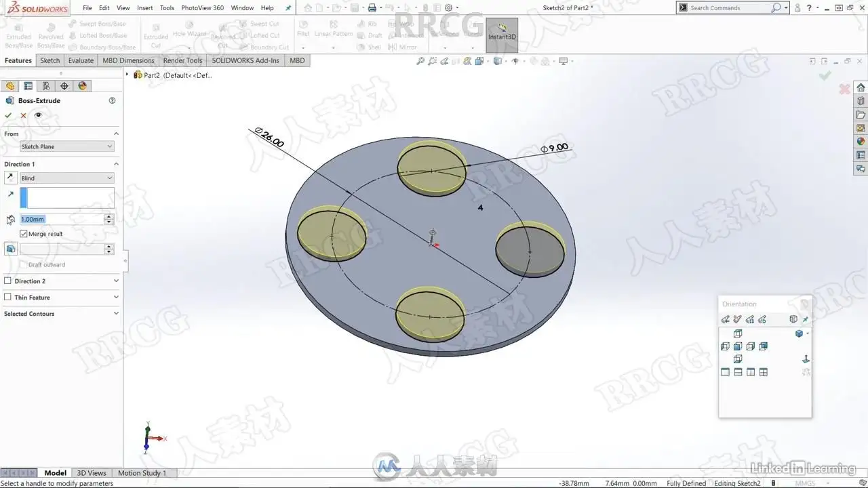The height and width of the screenshot is (488, 868).
Task: Confirm the Boss-Extrude with the green checkmark
Action: (x=8, y=115)
